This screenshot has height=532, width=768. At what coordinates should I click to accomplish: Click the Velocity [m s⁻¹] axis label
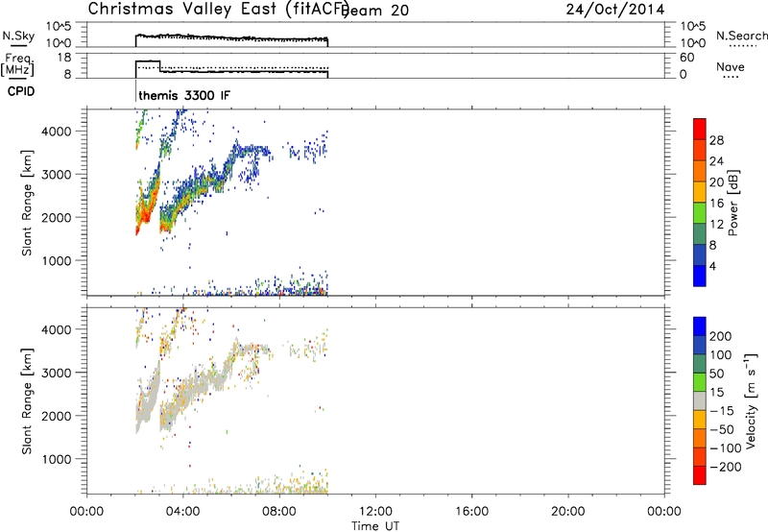(751, 400)
